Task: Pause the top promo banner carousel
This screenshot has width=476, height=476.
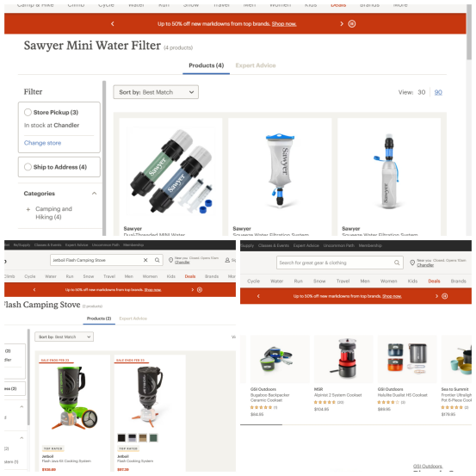Action: [351, 24]
